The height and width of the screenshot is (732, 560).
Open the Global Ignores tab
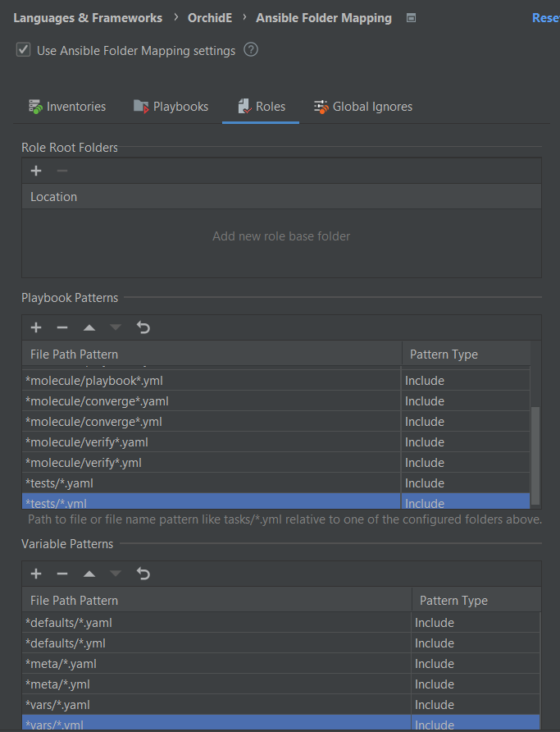coord(363,107)
